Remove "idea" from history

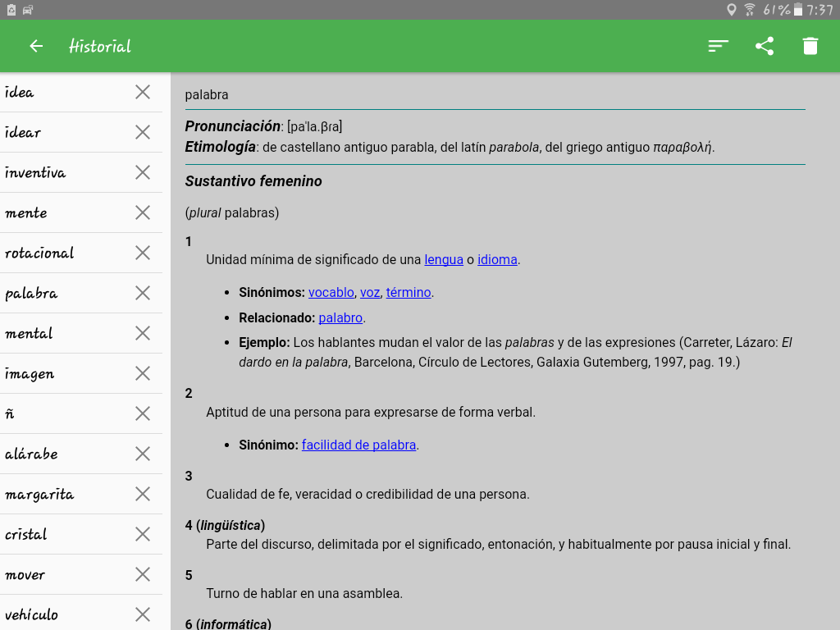(x=141, y=92)
